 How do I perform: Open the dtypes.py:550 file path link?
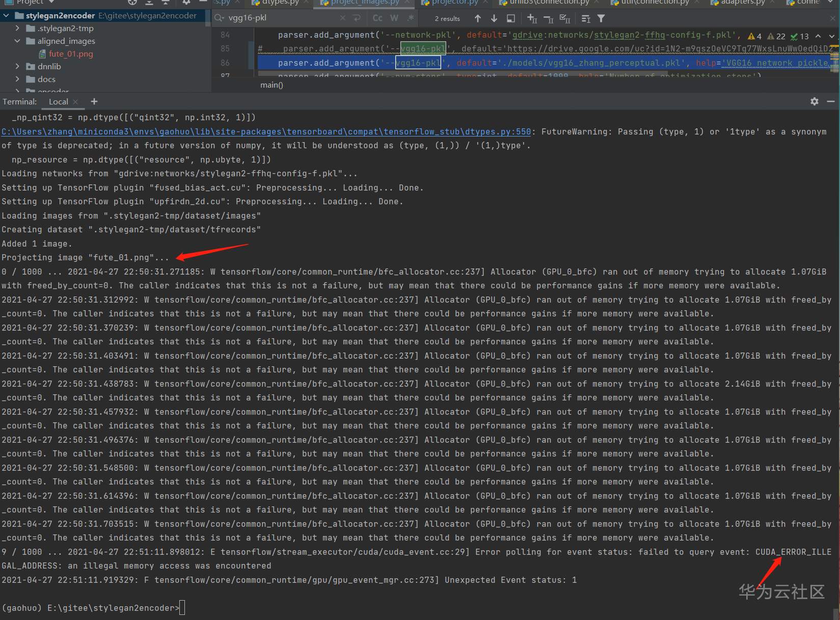266,131
